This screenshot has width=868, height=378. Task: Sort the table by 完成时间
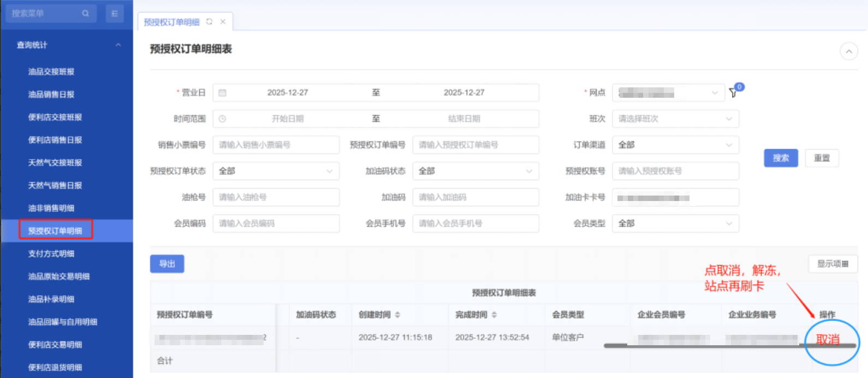tap(494, 315)
